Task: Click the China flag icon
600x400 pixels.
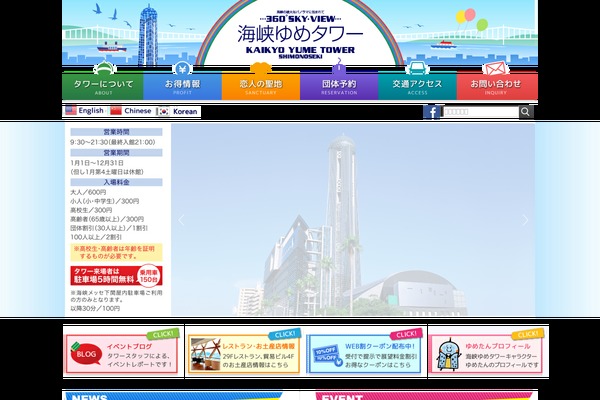Action: (x=116, y=111)
